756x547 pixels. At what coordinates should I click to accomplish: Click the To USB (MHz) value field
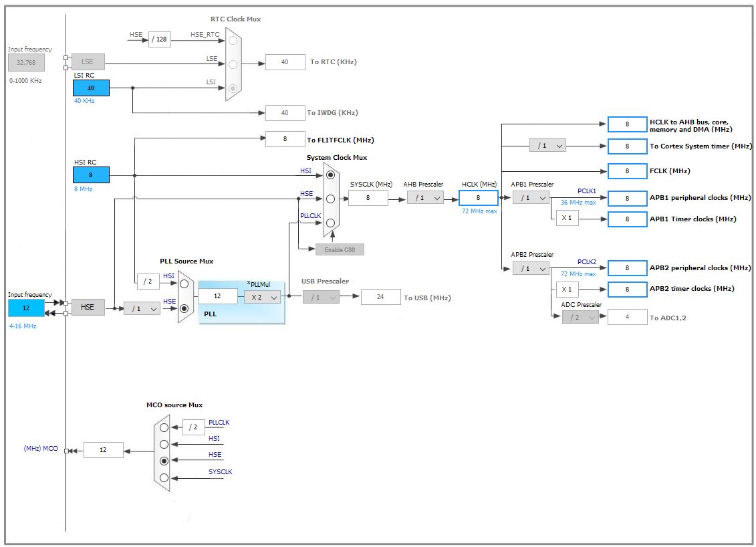[x=380, y=297]
